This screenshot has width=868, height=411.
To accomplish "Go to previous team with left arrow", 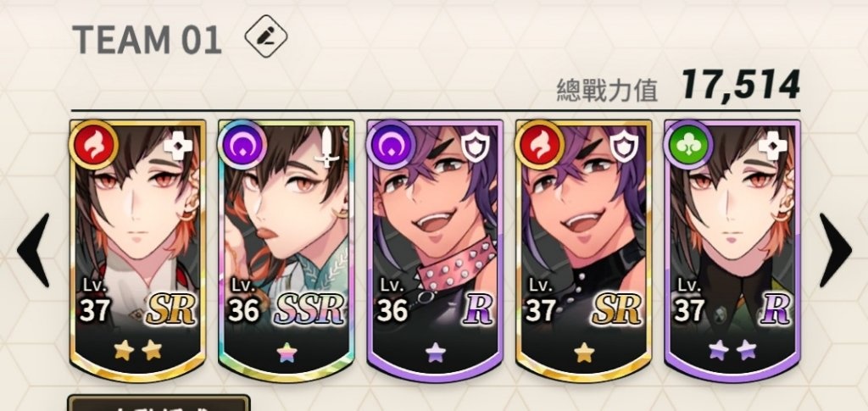I will pyautogui.click(x=34, y=250).
